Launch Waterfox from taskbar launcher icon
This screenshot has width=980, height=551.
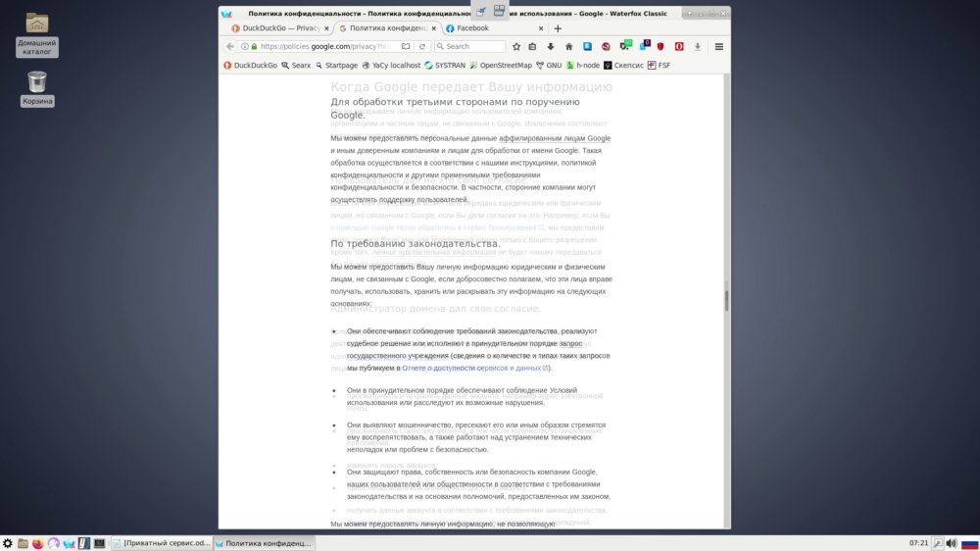(x=69, y=543)
